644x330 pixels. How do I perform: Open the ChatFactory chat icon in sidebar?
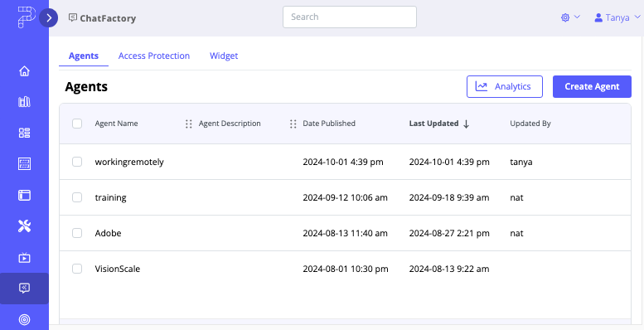point(24,288)
